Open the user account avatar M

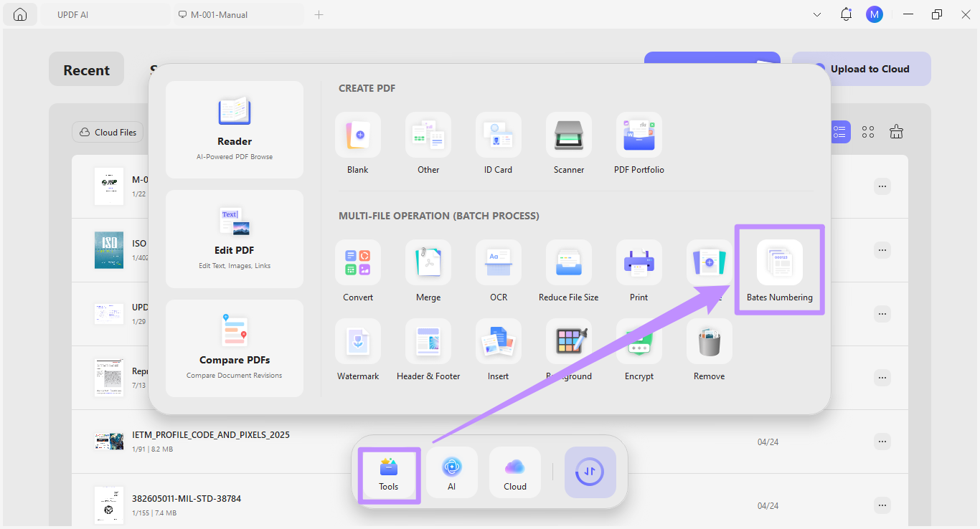click(x=875, y=14)
